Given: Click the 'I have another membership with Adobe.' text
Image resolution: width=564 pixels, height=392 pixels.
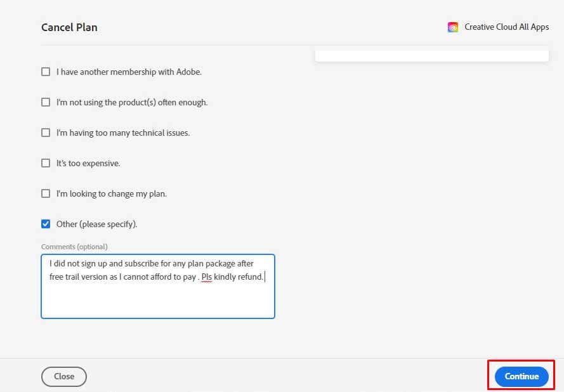Looking at the screenshot, I should pyautogui.click(x=129, y=72).
